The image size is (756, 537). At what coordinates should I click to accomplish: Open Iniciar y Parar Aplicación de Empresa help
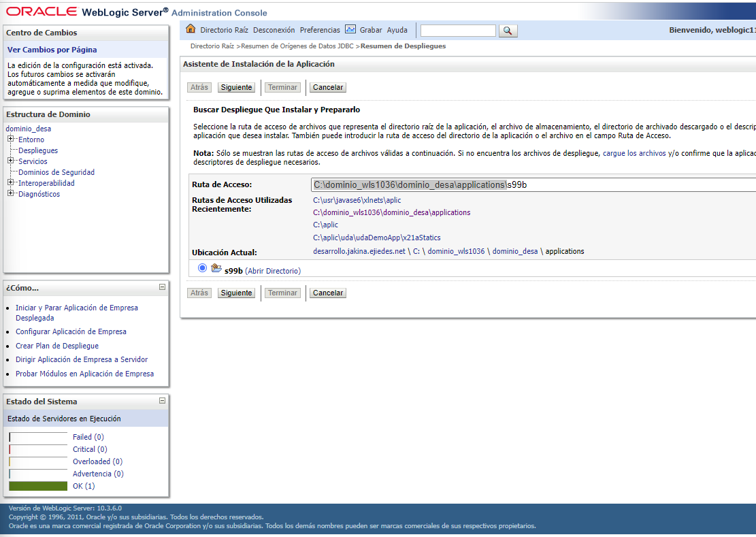[77, 313]
